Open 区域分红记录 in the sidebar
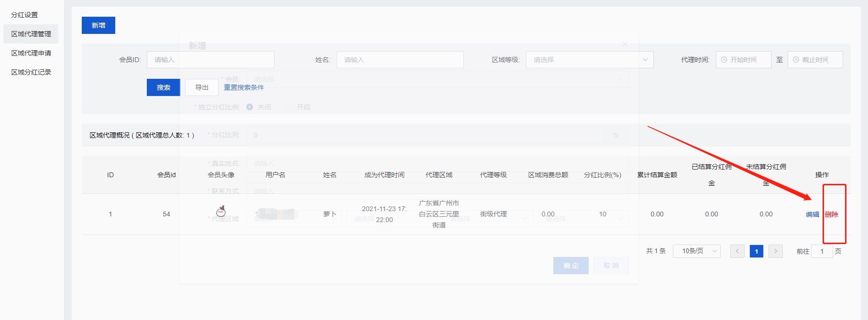Screen dimensions: 868x320 pos(31,72)
